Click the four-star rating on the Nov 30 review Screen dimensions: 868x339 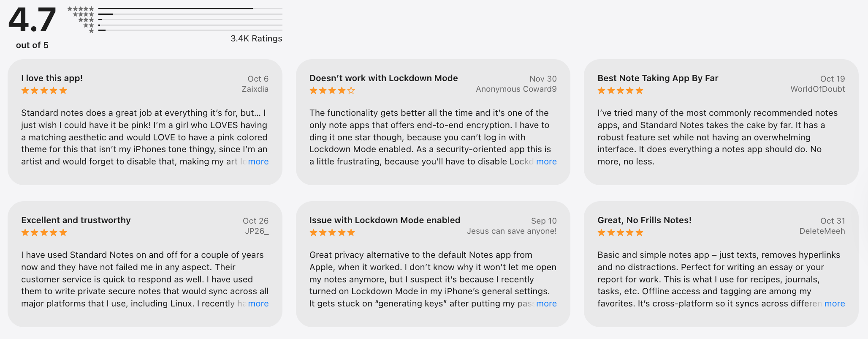(332, 90)
